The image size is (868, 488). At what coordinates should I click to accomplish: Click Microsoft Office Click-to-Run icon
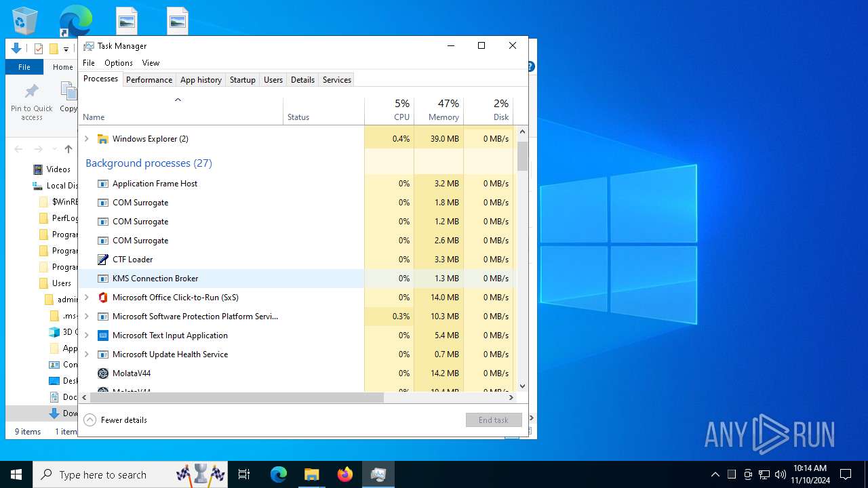click(x=103, y=298)
